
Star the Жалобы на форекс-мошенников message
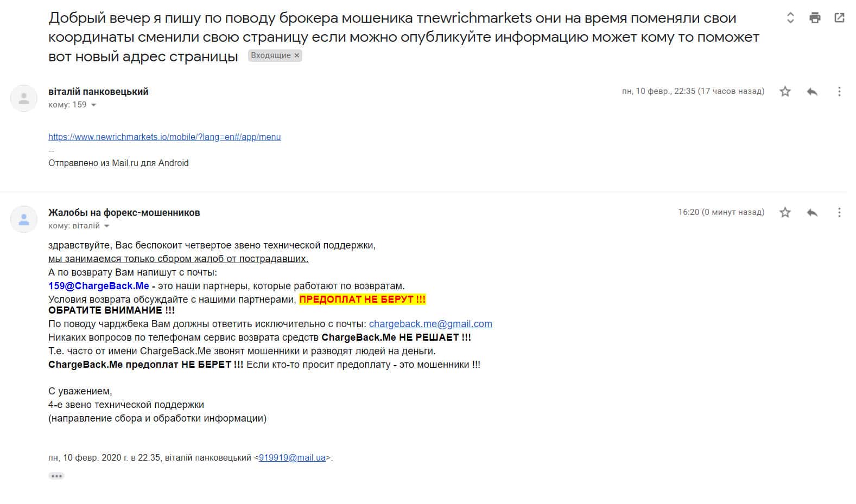tap(785, 213)
